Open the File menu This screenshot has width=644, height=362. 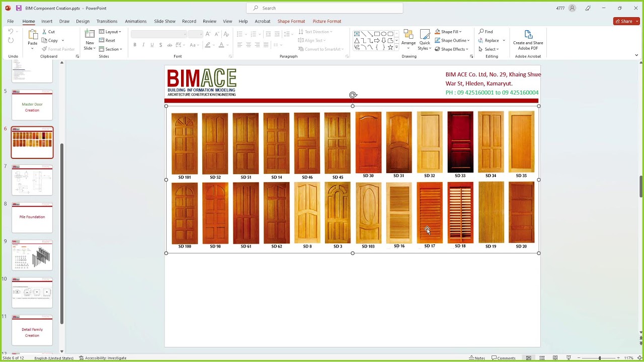point(11,21)
